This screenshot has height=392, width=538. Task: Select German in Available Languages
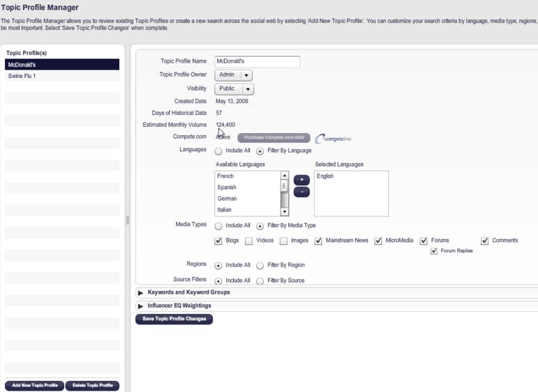tap(247, 198)
